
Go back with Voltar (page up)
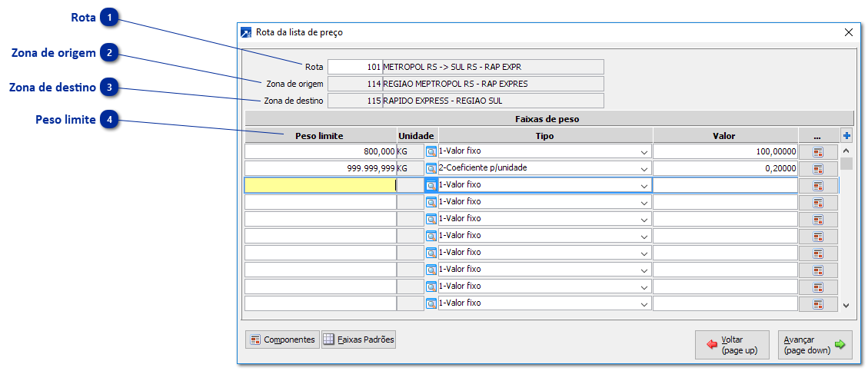click(732, 344)
